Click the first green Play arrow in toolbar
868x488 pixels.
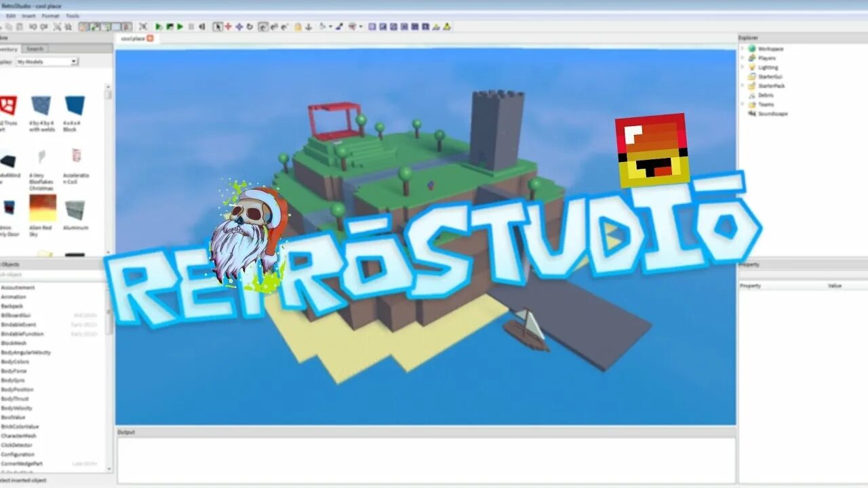click(159, 26)
